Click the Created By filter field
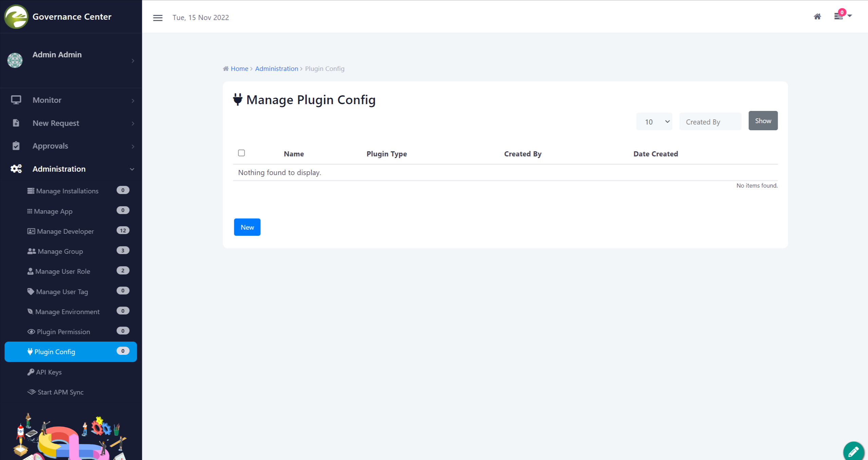 (x=710, y=122)
